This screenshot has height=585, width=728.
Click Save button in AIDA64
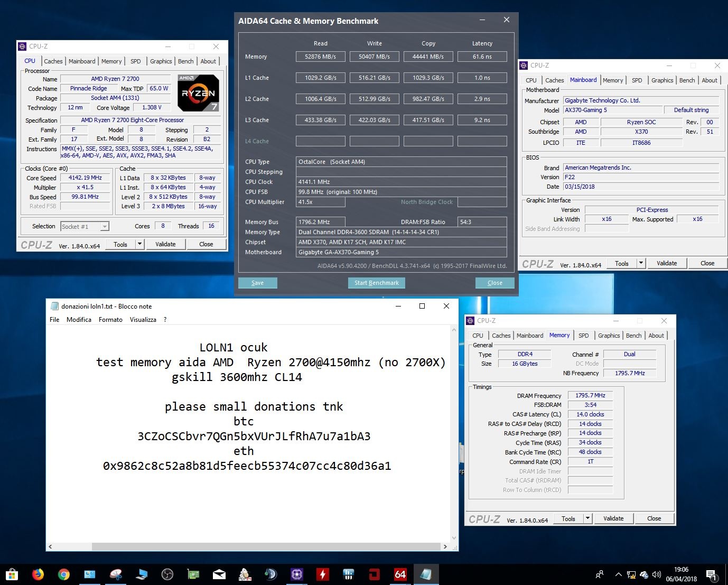tap(258, 283)
